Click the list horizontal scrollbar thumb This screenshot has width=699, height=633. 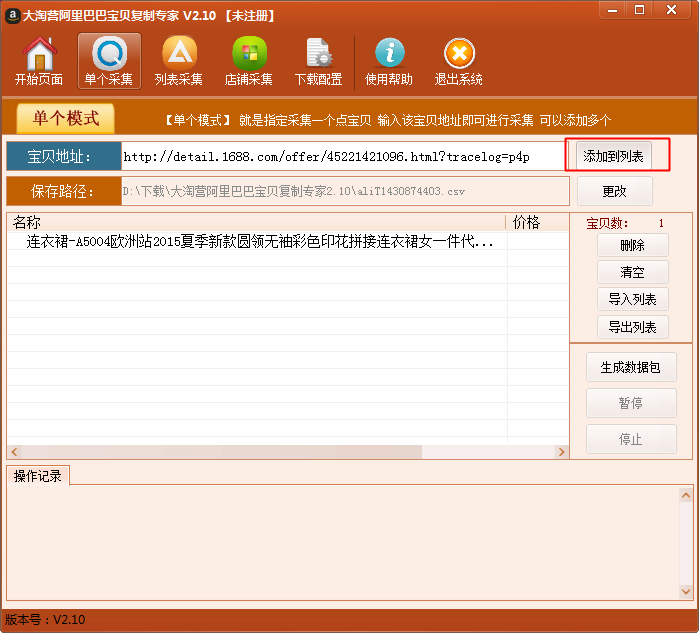[221, 452]
